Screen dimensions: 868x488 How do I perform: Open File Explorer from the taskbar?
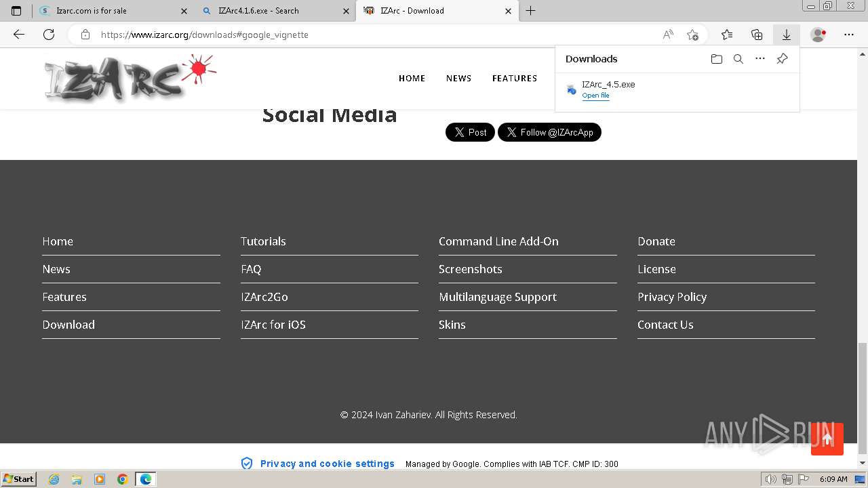coord(77,479)
